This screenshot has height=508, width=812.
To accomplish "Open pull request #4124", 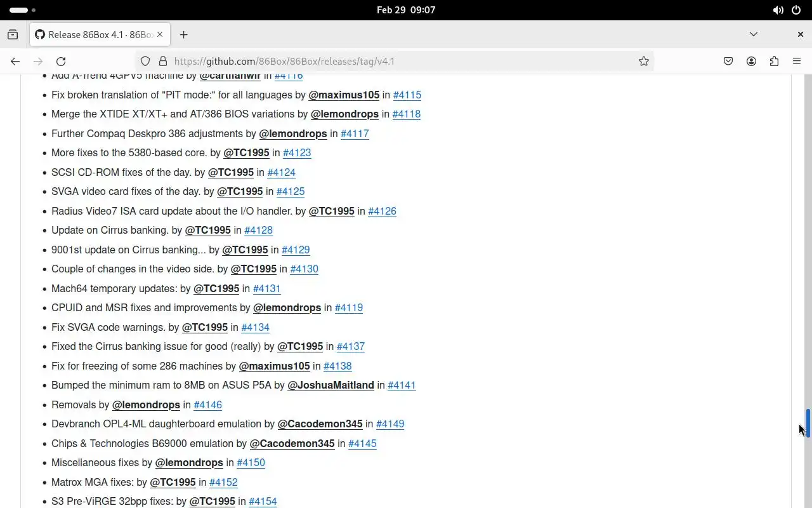I will click(x=282, y=172).
